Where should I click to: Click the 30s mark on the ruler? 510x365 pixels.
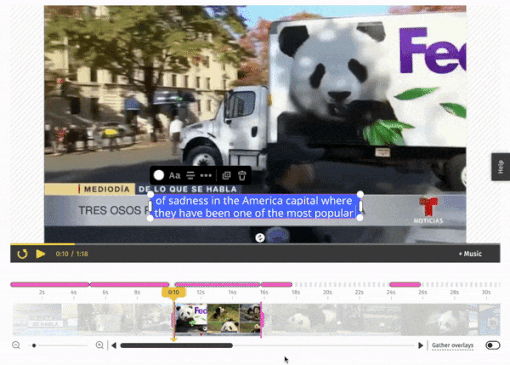pos(486,292)
